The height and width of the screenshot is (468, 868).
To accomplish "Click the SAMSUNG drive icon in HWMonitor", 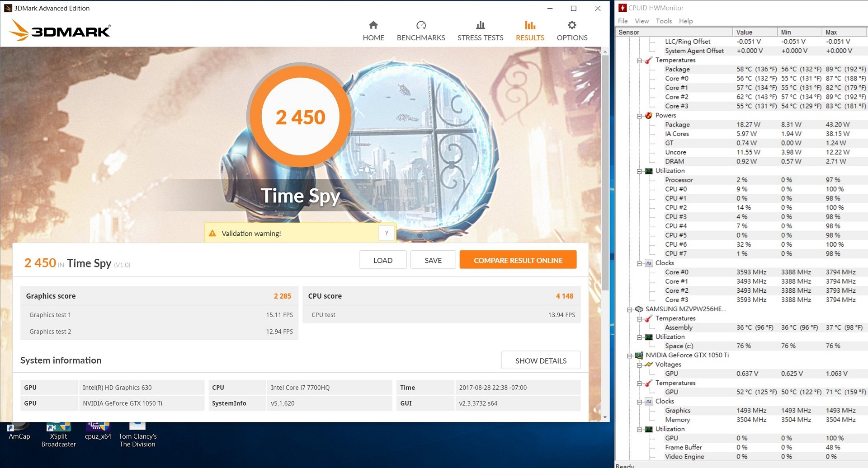I will 639,309.
